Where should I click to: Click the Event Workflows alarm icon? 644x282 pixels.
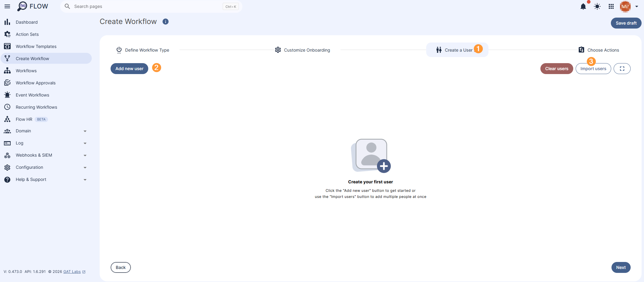point(7,95)
